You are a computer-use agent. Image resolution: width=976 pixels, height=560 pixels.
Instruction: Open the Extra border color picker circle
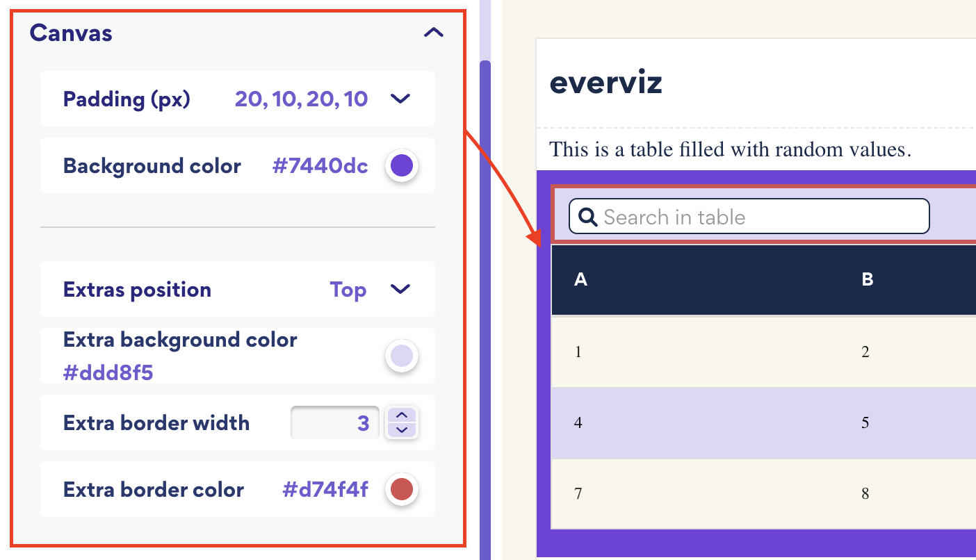click(402, 489)
